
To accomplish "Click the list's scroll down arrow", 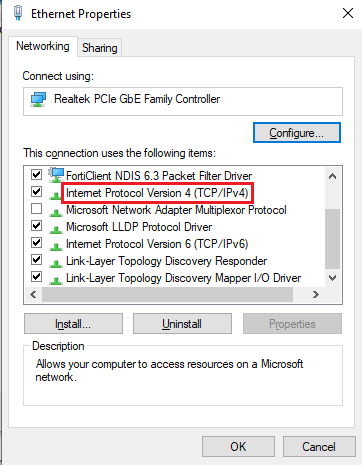I will point(332,277).
